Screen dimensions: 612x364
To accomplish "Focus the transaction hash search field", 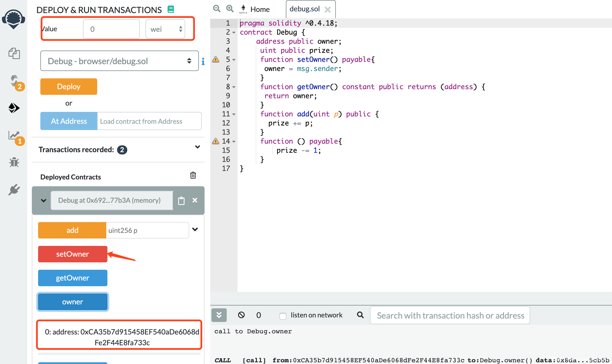I will 450,315.
